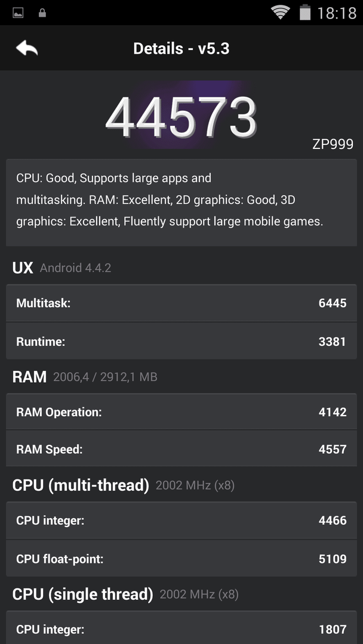Tap the battery status icon
Screen dimensions: 363x644
[x=304, y=13]
